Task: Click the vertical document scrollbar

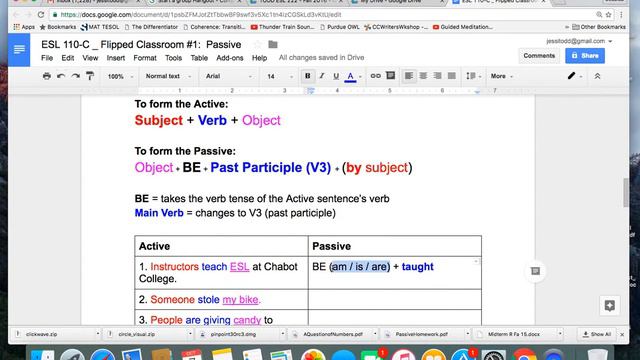Action: tap(626, 193)
